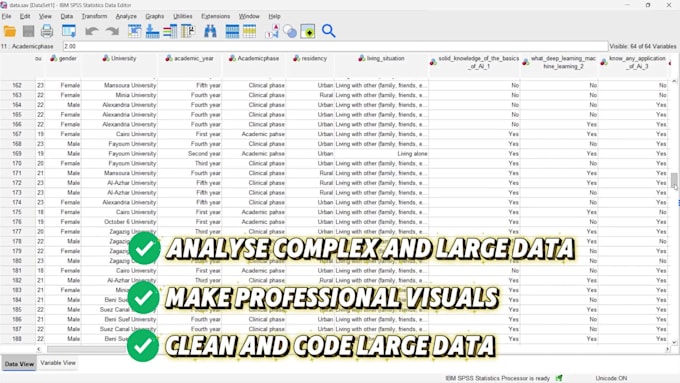Open the Variables info icon
680x383 pixels.
[170, 31]
